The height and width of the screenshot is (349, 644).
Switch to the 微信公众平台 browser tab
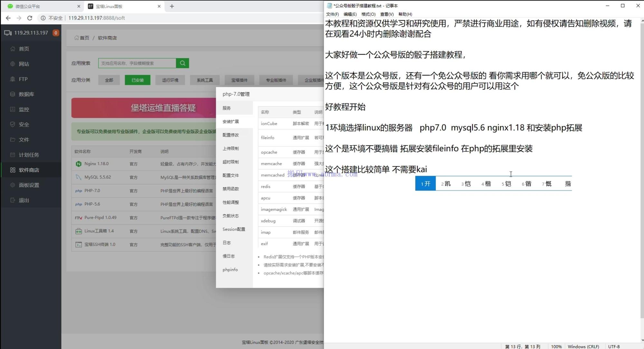39,6
